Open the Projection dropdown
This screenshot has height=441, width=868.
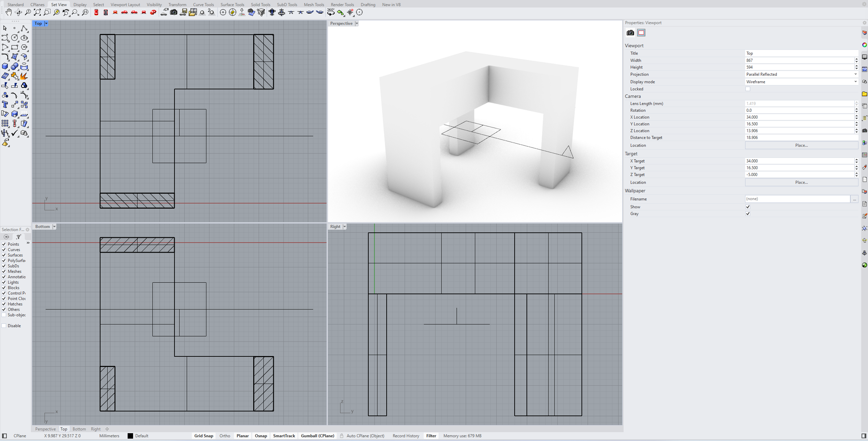coord(801,74)
